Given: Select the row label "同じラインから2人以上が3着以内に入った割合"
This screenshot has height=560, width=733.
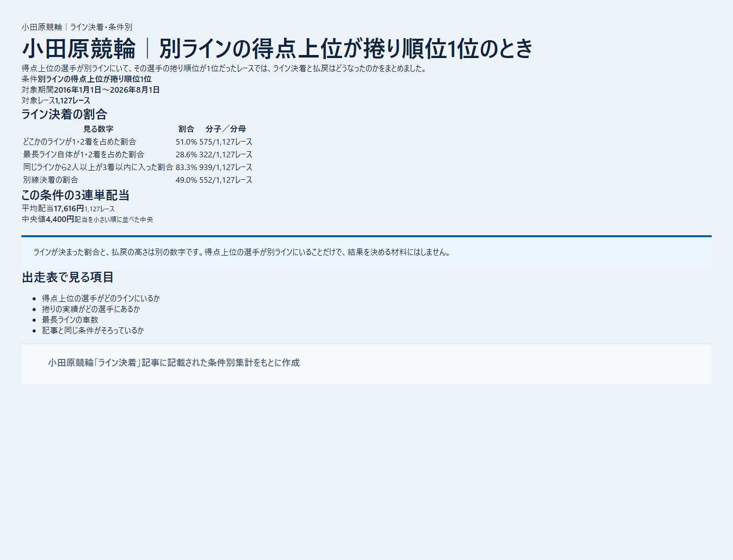Looking at the screenshot, I should coord(98,167).
